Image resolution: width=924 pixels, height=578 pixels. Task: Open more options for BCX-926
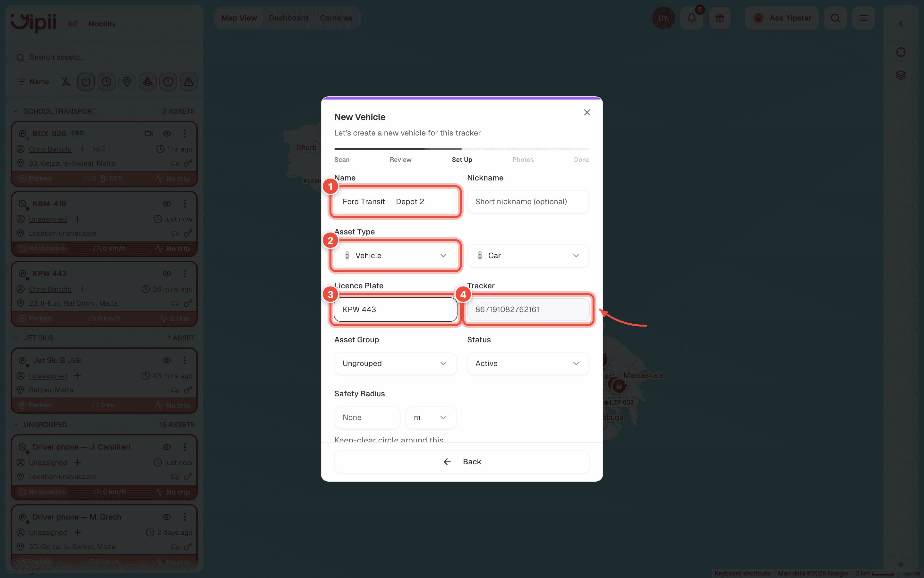[x=185, y=133]
